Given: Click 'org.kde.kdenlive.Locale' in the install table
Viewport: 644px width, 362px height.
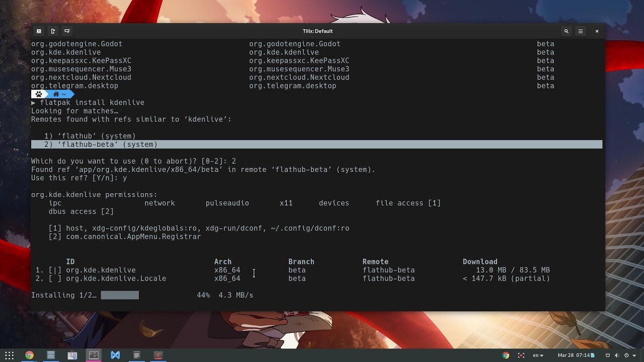Looking at the screenshot, I should (116, 279).
